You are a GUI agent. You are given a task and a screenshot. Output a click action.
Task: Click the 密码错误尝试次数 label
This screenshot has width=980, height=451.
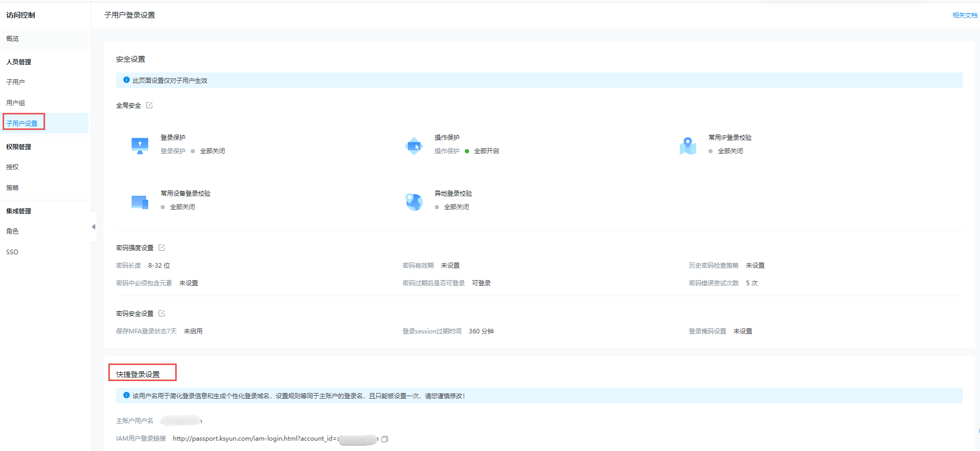714,283
